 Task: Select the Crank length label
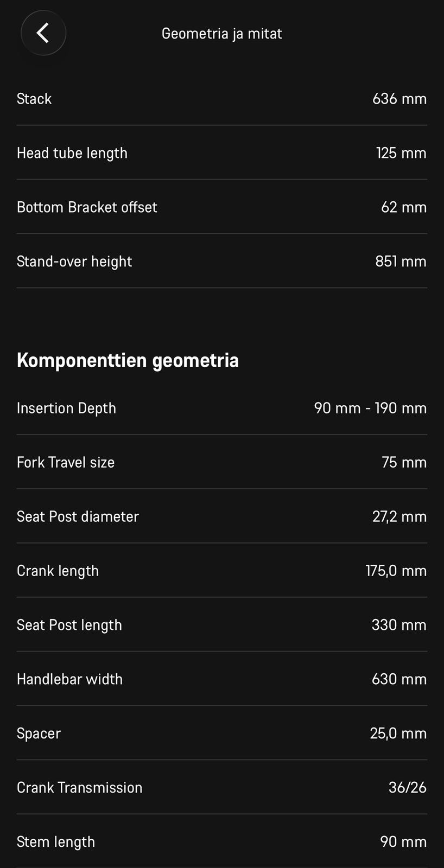pos(58,571)
